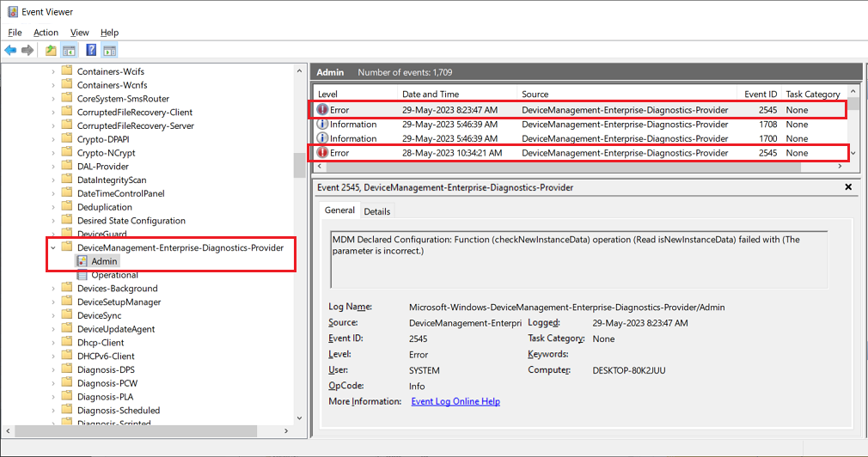868x457 pixels.
Task: Click the Up one level folder icon
Action: pos(52,51)
